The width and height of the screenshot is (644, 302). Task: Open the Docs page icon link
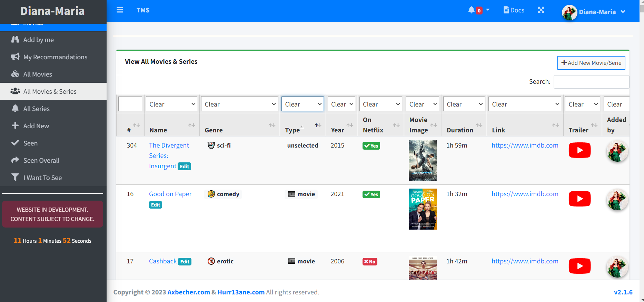[514, 10]
